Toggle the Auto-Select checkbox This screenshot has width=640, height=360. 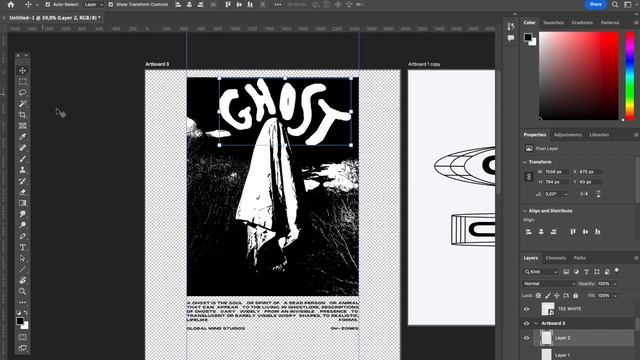[x=47, y=4]
